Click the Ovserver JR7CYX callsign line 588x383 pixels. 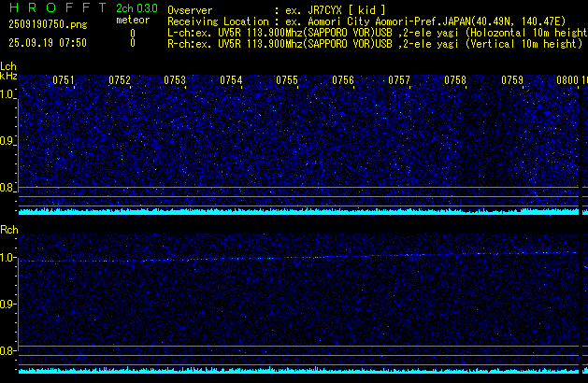pyautogui.click(x=277, y=9)
